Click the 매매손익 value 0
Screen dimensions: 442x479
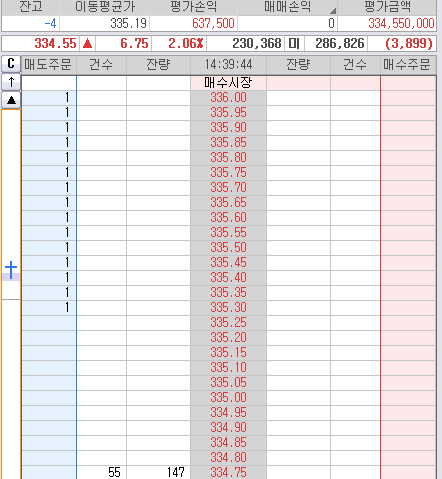331,23
